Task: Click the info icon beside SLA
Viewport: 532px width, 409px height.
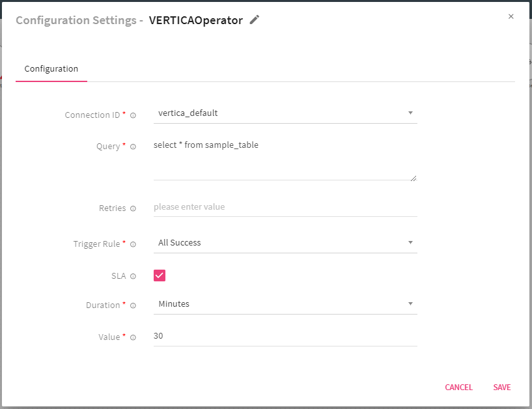Action: click(x=133, y=276)
